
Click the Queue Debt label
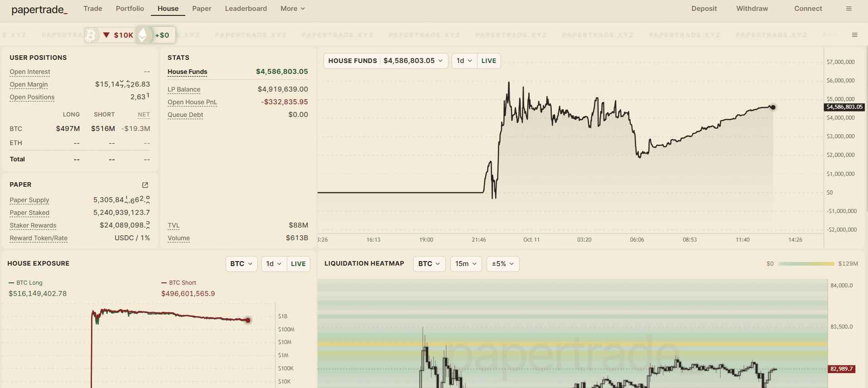click(185, 115)
